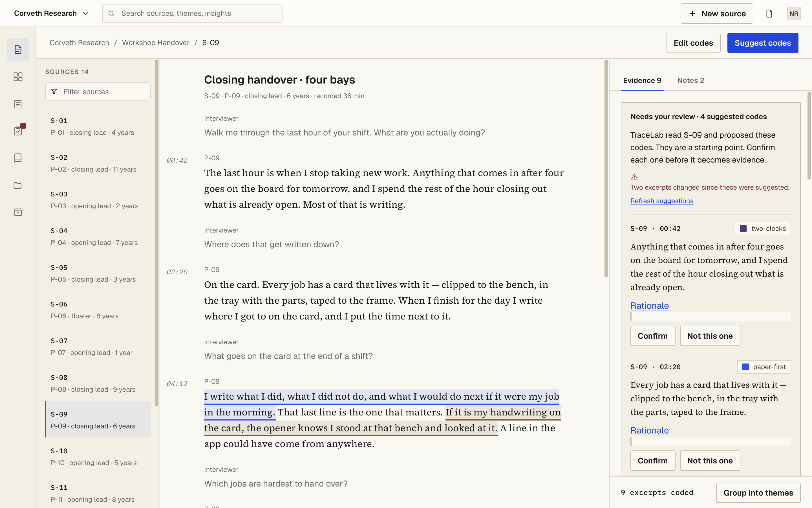This screenshot has height=508, width=812.
Task: Go to Corveth Research breadcrumb
Action: (80, 43)
